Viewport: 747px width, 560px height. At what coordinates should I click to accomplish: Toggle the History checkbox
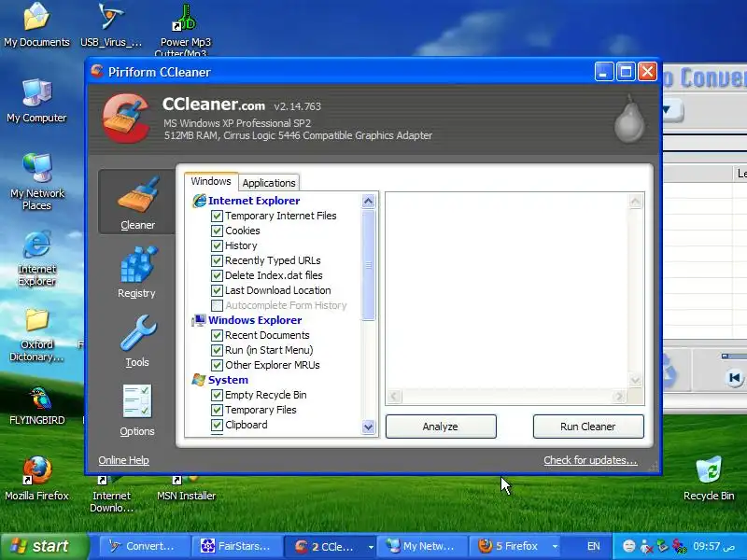coord(217,245)
